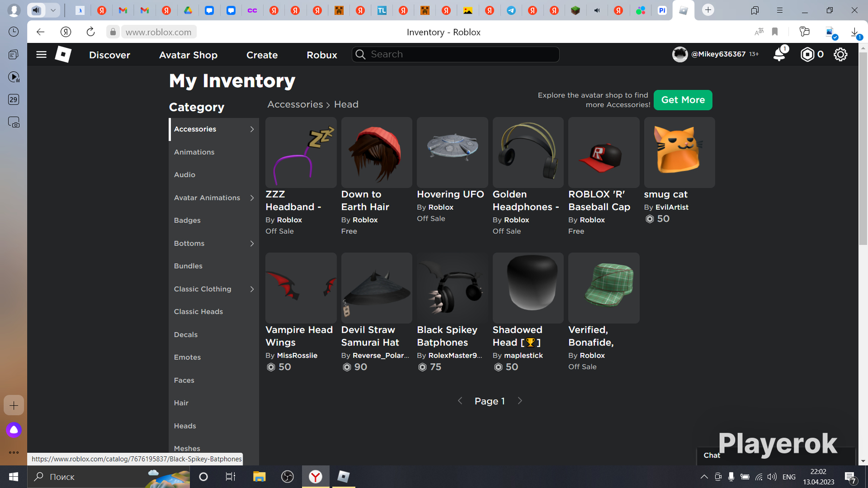Open the Avatar Shop menu
868x488 pixels.
pyautogui.click(x=188, y=55)
